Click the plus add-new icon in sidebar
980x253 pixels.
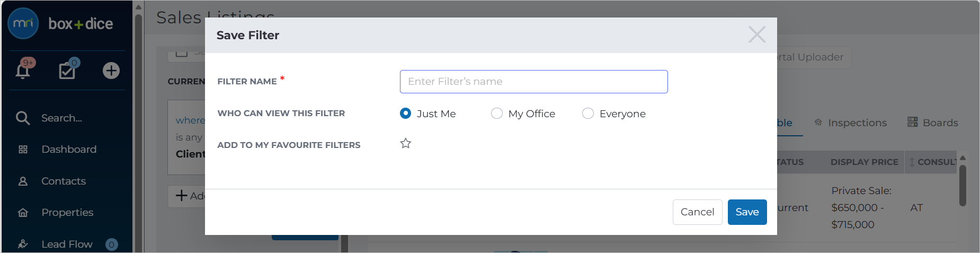[111, 71]
